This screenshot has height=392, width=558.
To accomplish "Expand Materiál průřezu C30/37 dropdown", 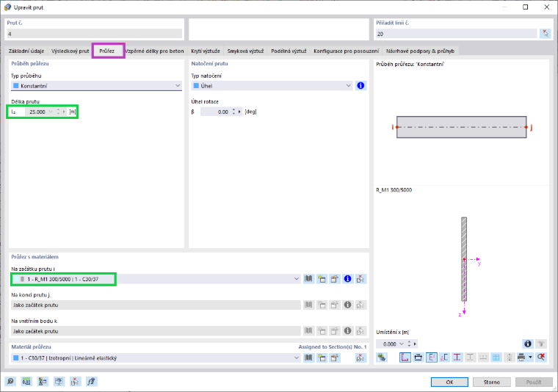I will pos(297,357).
